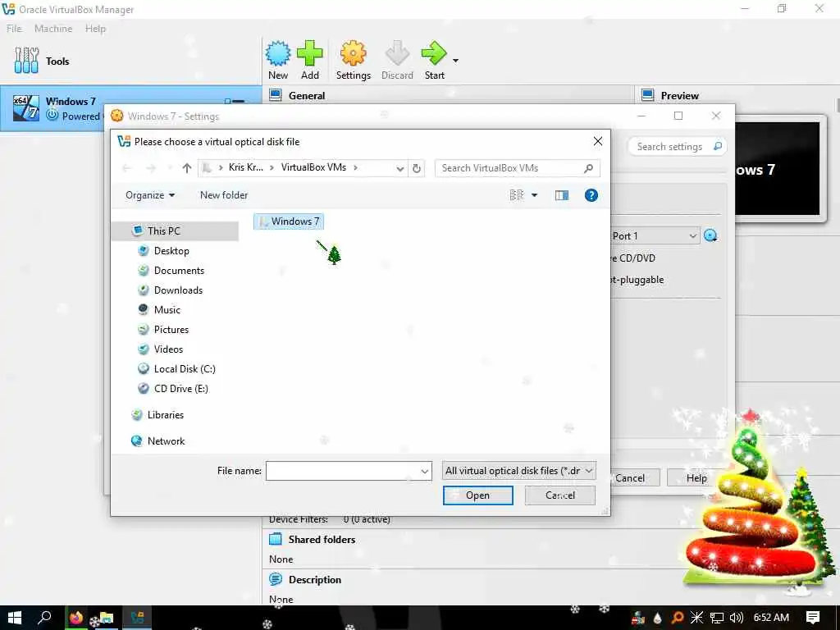Open Videos in navigation pane
The image size is (840, 630).
pos(168,349)
